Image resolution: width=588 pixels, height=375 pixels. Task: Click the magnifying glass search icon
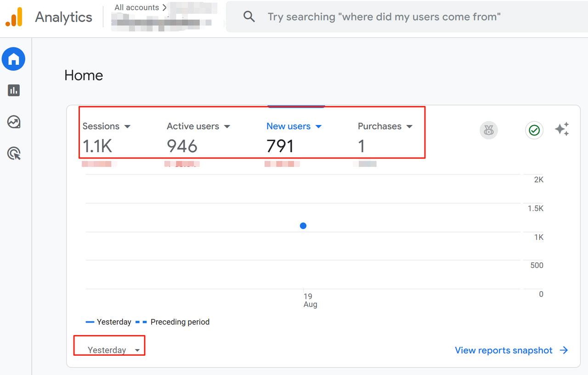(x=249, y=17)
